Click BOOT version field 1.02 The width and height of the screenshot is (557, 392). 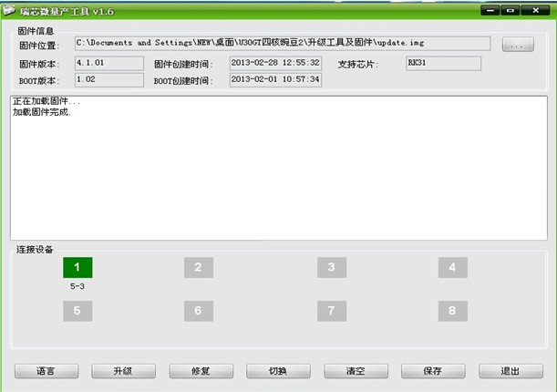coord(109,80)
